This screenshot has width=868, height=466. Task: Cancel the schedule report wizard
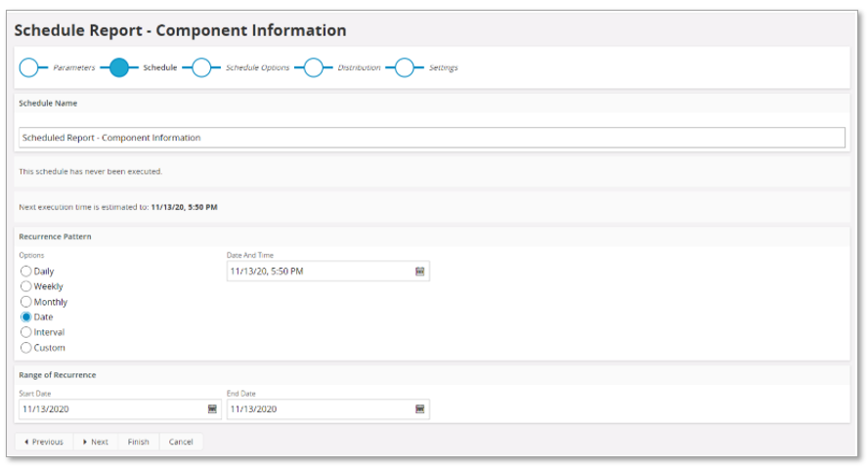click(181, 443)
